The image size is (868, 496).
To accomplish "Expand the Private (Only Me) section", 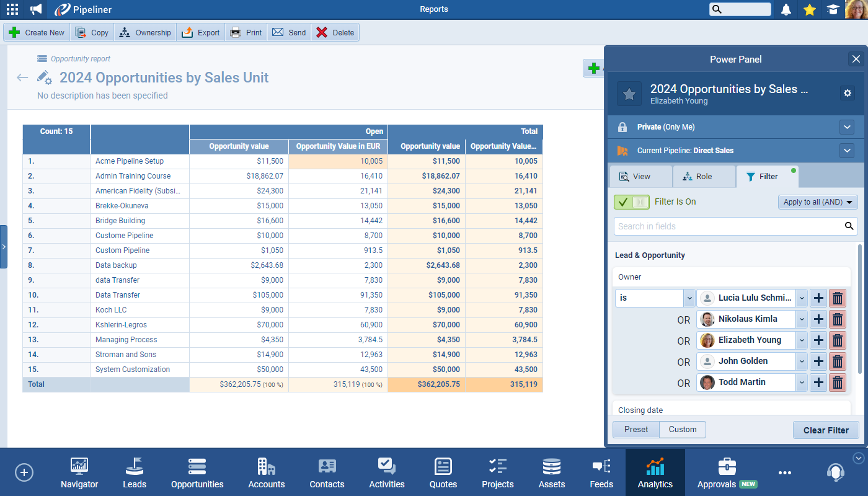I will click(x=847, y=127).
